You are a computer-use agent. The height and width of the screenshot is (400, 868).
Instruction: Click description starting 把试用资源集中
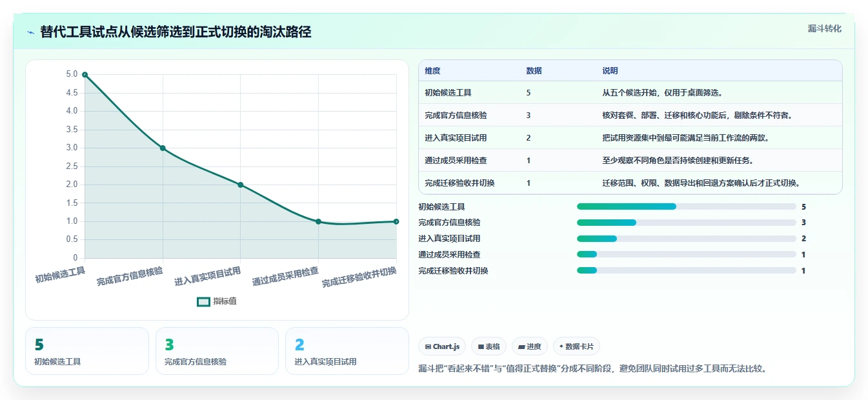(x=685, y=138)
